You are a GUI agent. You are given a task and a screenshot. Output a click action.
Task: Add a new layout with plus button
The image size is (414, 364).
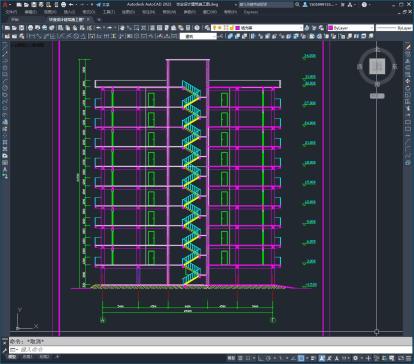coord(57,357)
